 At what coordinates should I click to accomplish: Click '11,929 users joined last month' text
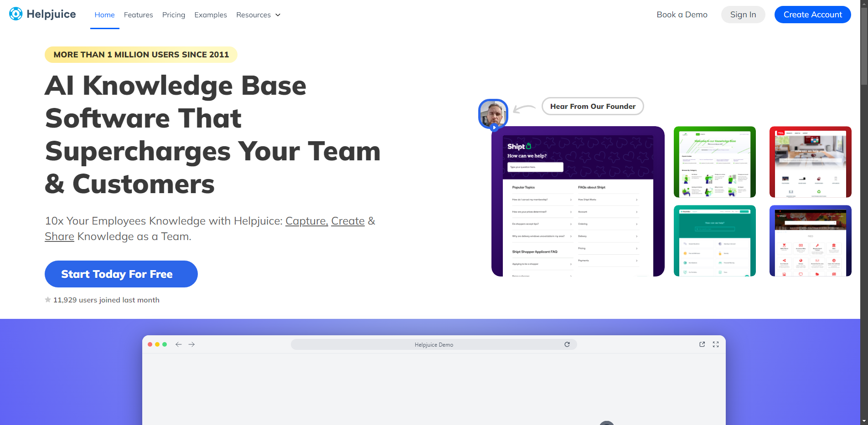pyautogui.click(x=106, y=300)
